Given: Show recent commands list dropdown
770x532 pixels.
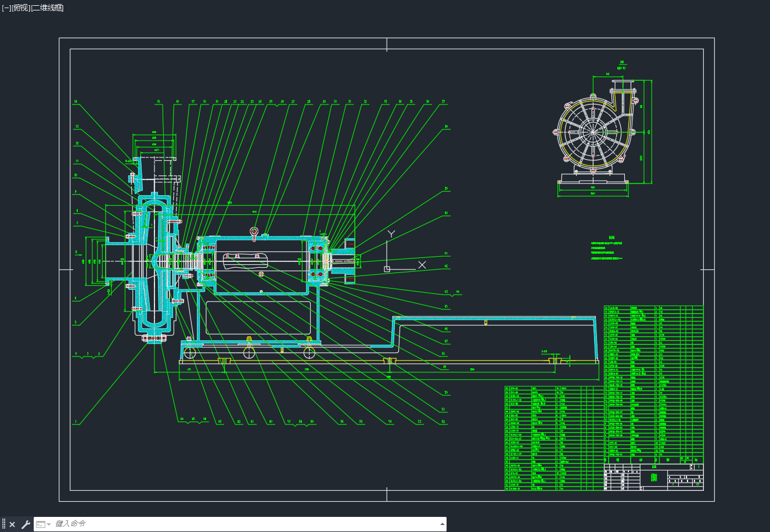Looking at the screenshot, I should (x=43, y=524).
